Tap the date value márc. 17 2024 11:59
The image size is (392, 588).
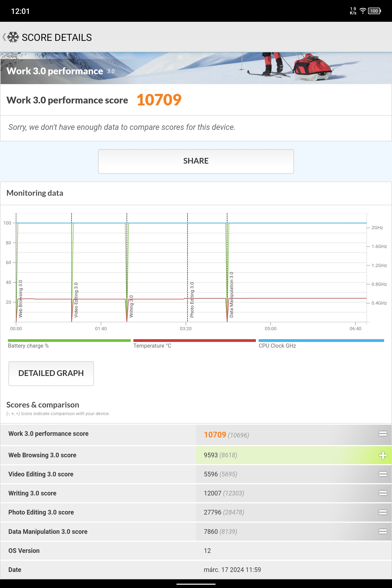coord(232,570)
